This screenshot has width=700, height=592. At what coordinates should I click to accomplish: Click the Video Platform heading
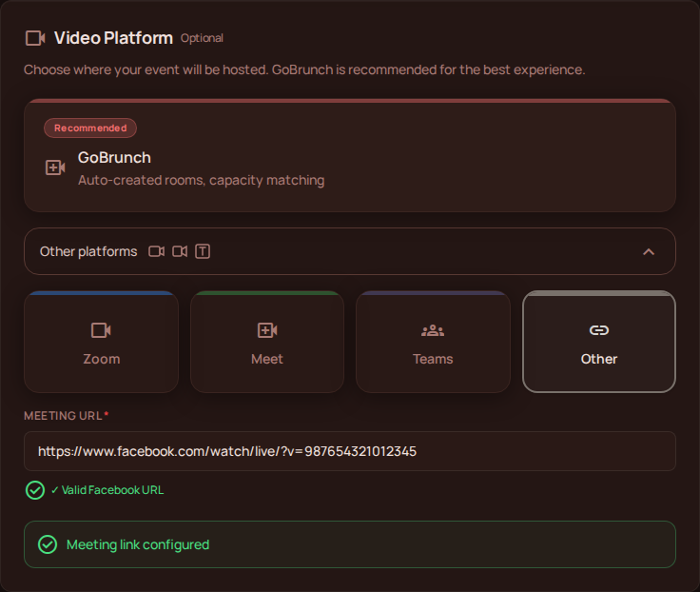113,38
